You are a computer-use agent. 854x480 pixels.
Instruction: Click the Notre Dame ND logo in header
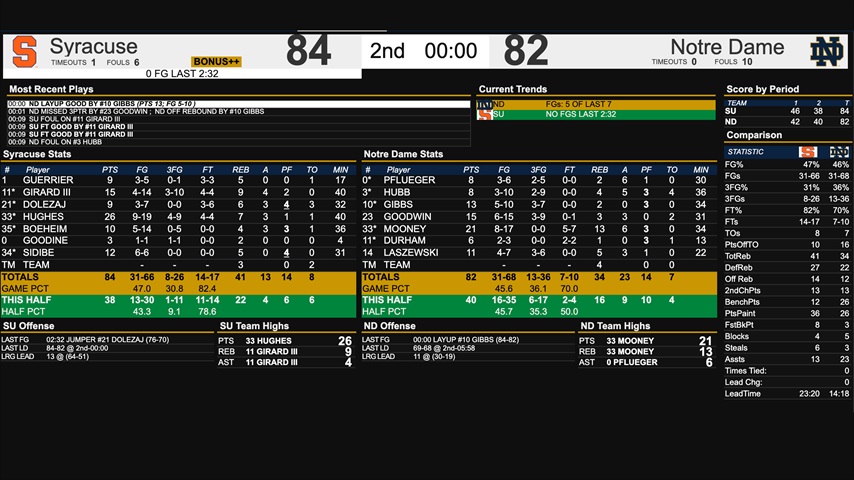(827, 51)
